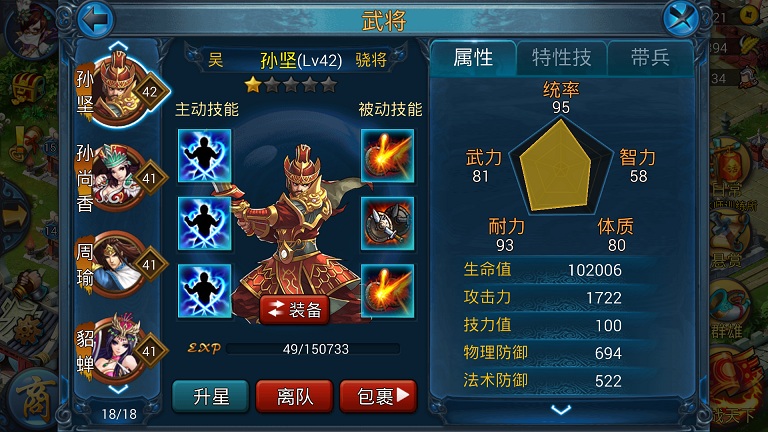Open the shield-and-axe passive skill icon
The image size is (768, 432).
click(387, 223)
